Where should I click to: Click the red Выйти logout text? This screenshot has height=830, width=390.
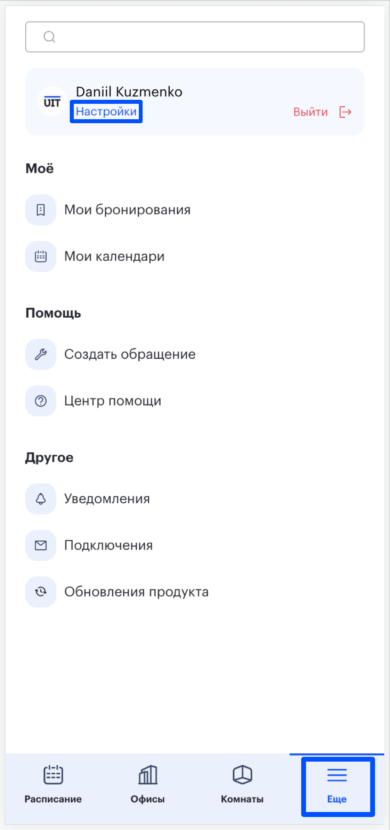point(310,112)
